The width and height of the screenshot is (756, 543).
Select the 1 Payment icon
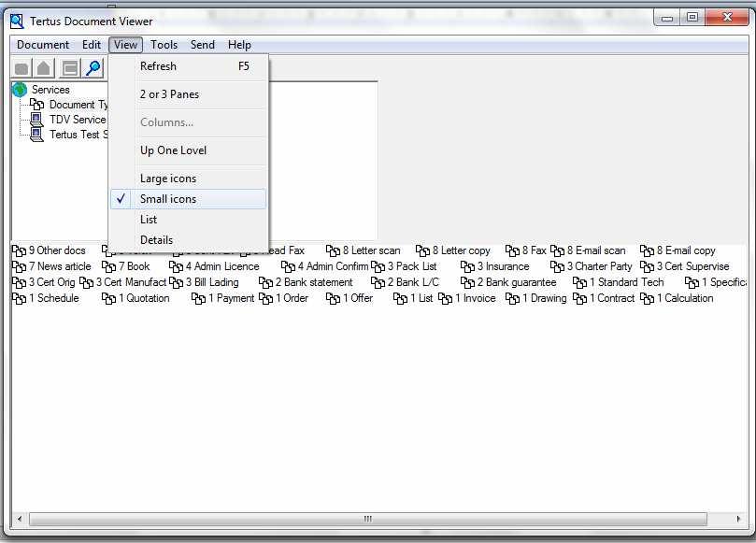199,298
